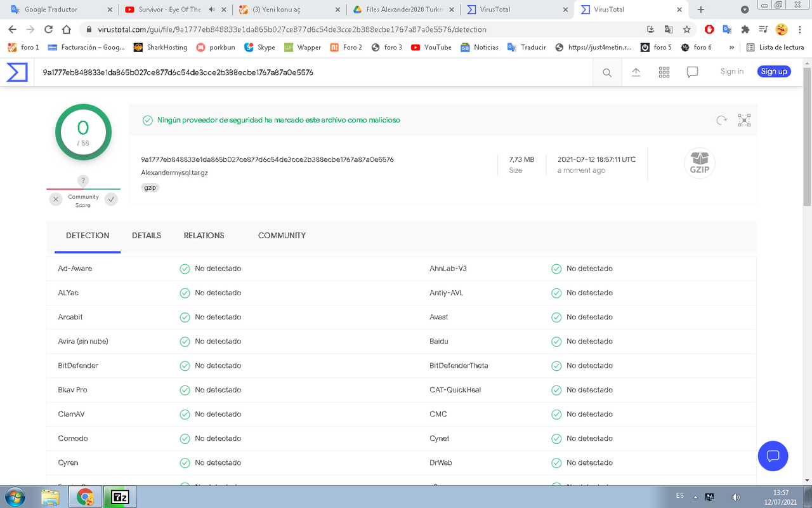The image size is (812, 508).
Task: Open a new browser tab
Action: [x=701, y=10]
